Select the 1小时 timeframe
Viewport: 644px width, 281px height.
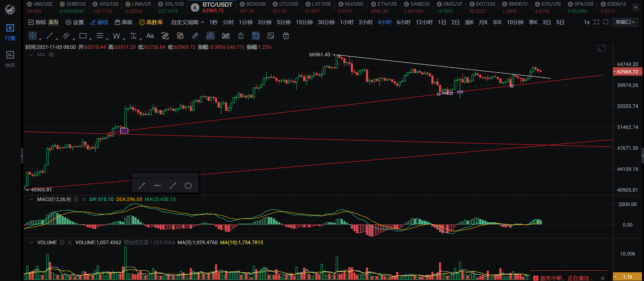point(346,22)
